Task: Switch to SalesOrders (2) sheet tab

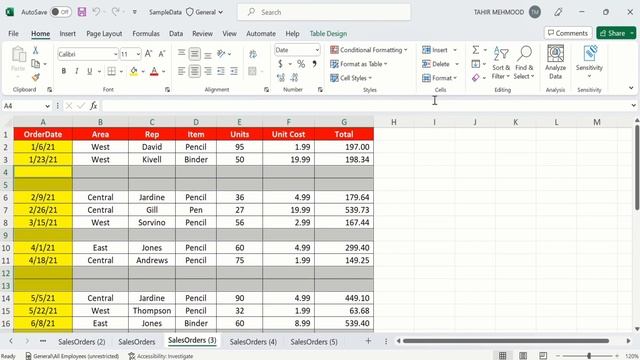Action: [82, 342]
